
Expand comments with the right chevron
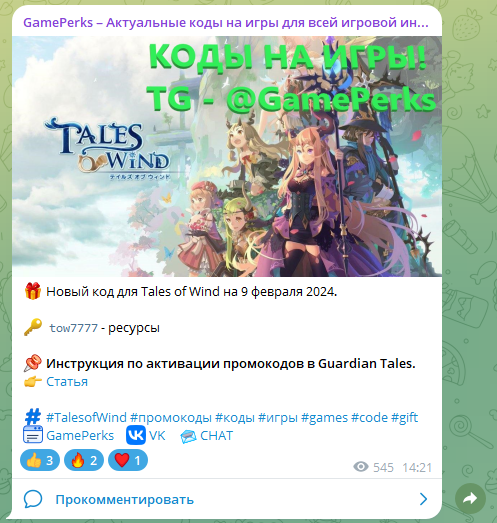423,499
